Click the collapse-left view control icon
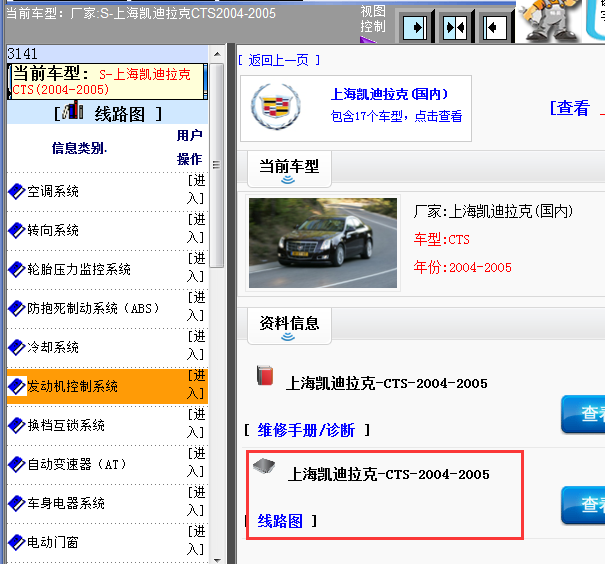The width and height of the screenshot is (605, 564). tap(495, 27)
